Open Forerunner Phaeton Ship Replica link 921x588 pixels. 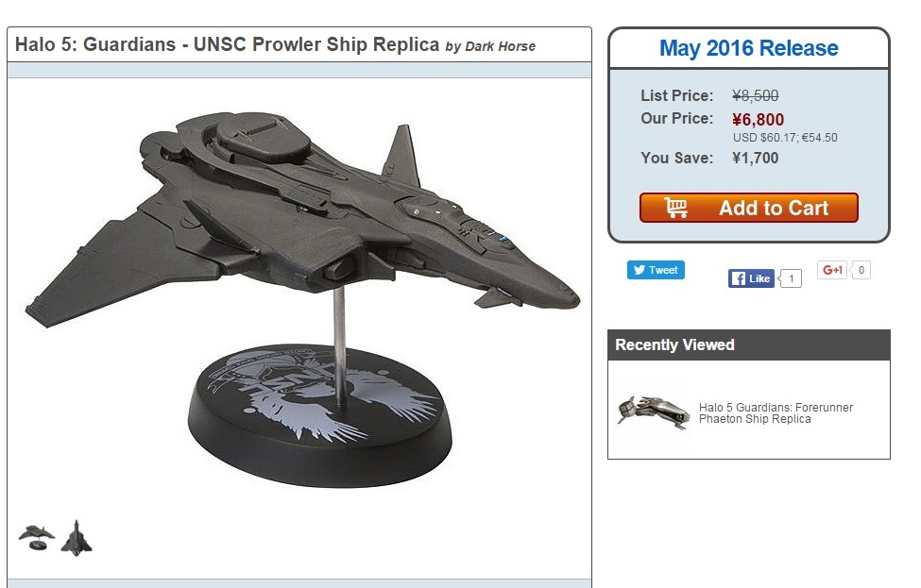tap(776, 413)
